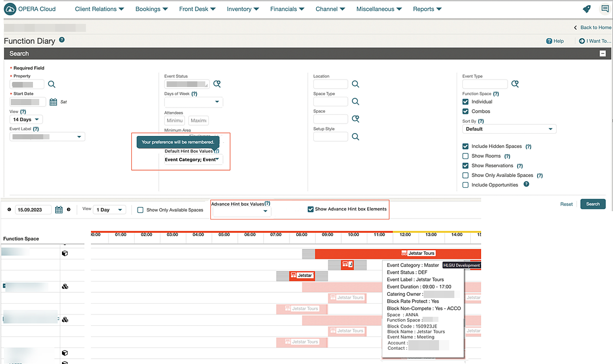Click Include Hidden Spaces help mark

(x=528, y=147)
